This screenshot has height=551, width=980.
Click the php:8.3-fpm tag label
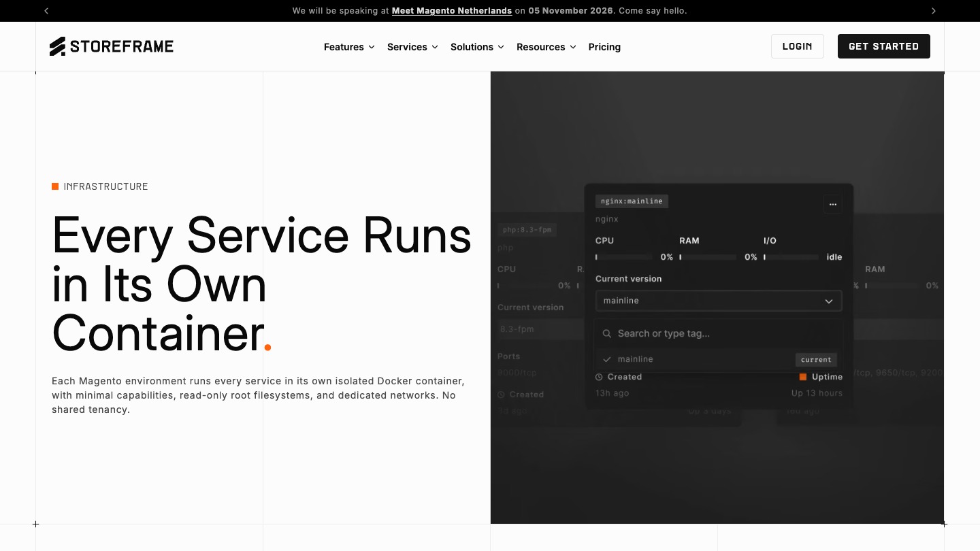(527, 230)
